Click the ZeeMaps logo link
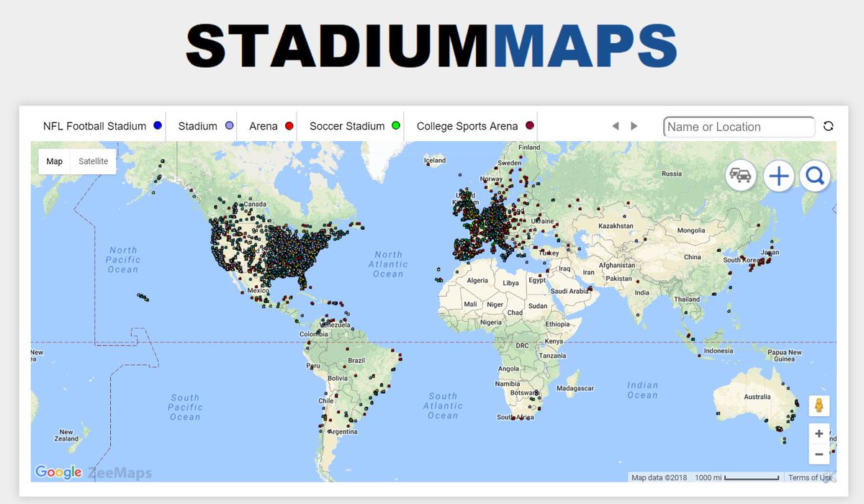 [x=120, y=473]
